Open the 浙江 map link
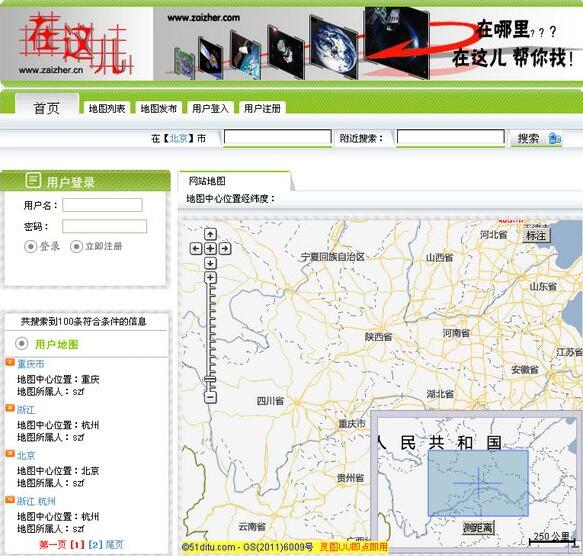This screenshot has width=583, height=556. pyautogui.click(x=26, y=410)
